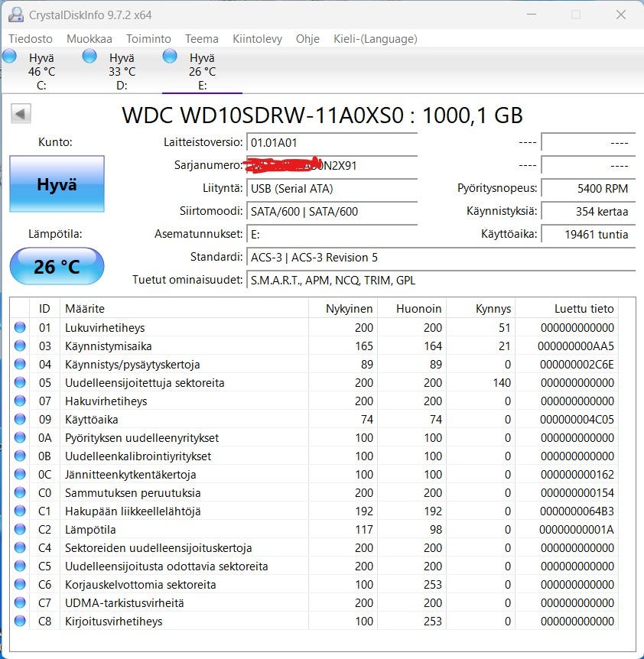Select Kirjoitusvirhetiheys attribute name
The image size is (644, 659).
tap(113, 622)
